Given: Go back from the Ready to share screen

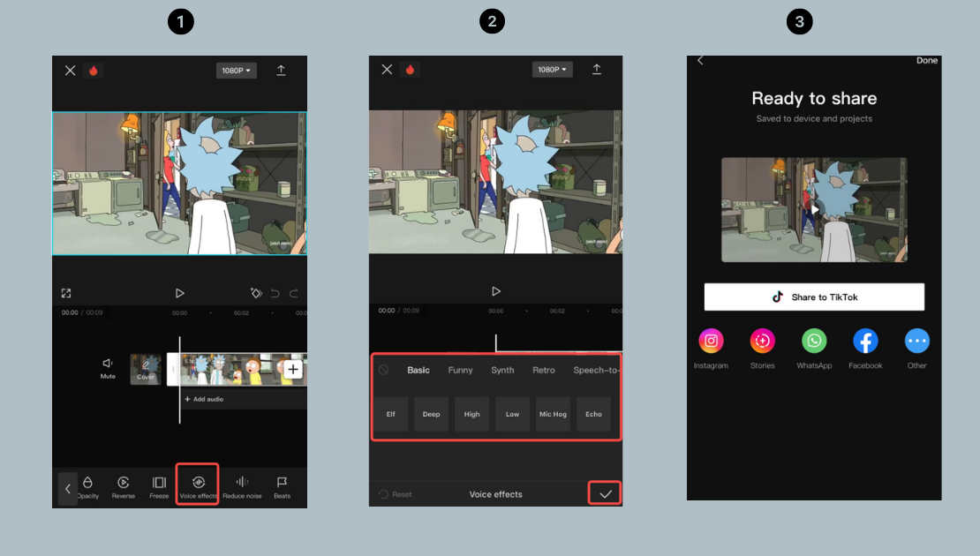Looking at the screenshot, I should 700,60.
